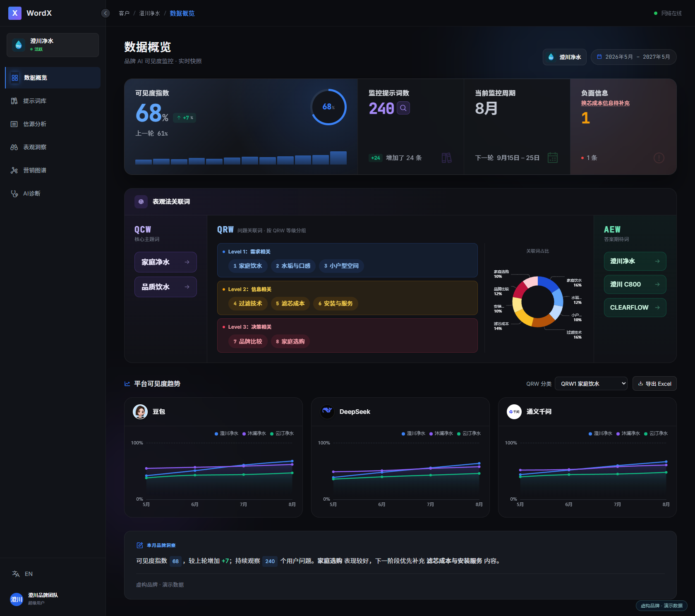This screenshot has height=616, width=695.
Task: Click the book icon in 监控提示词数 card
Action: [447, 158]
